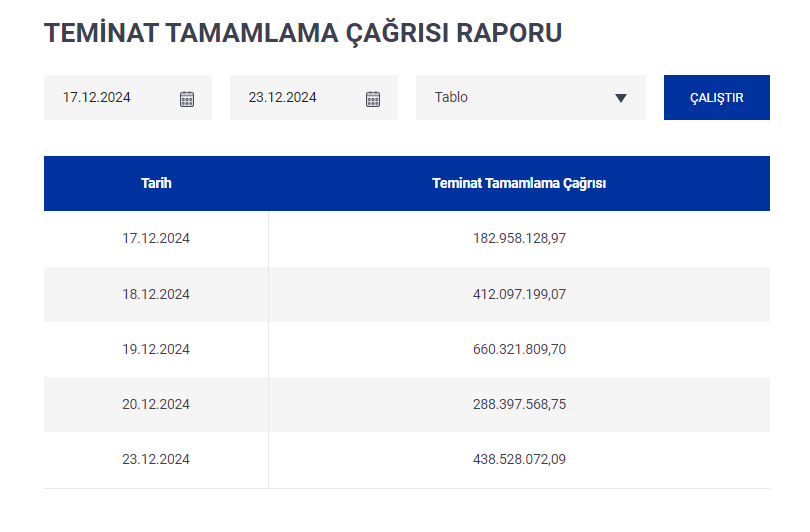Screen dimensions: 810x532
Task: Click the value 438.528.072,09
Action: point(519,460)
